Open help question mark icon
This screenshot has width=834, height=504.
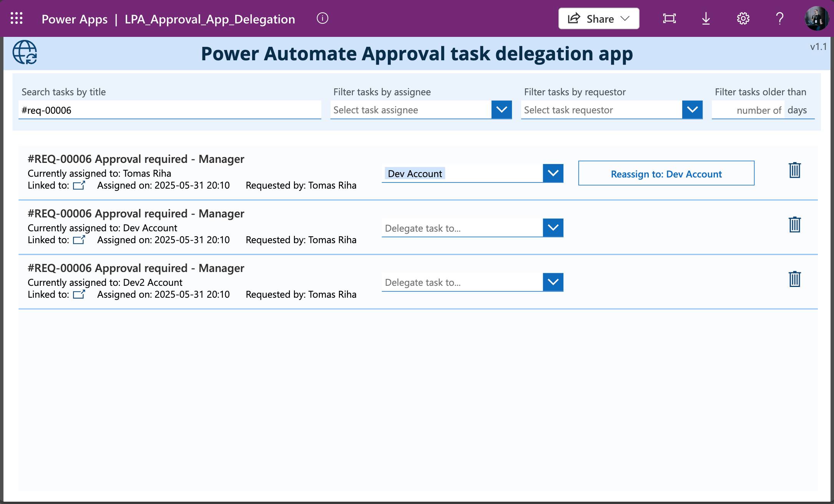[779, 18]
